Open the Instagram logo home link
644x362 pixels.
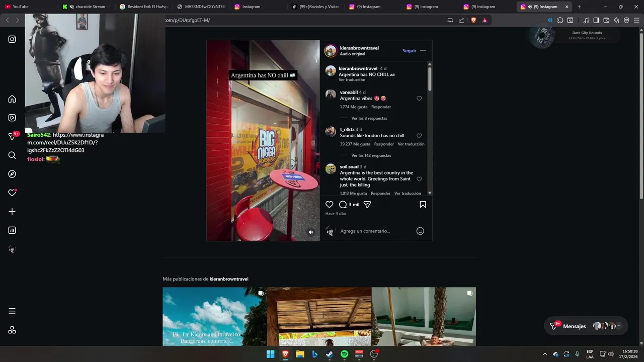pos(12,39)
